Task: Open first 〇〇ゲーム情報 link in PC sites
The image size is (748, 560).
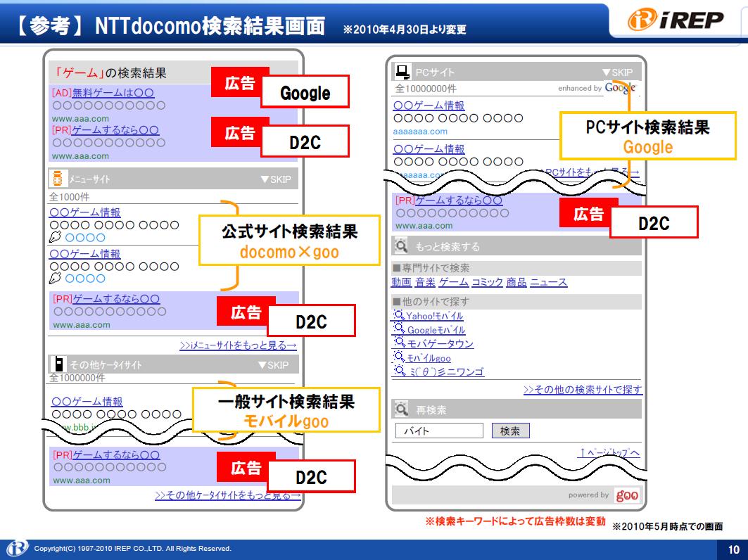Action: [429, 106]
